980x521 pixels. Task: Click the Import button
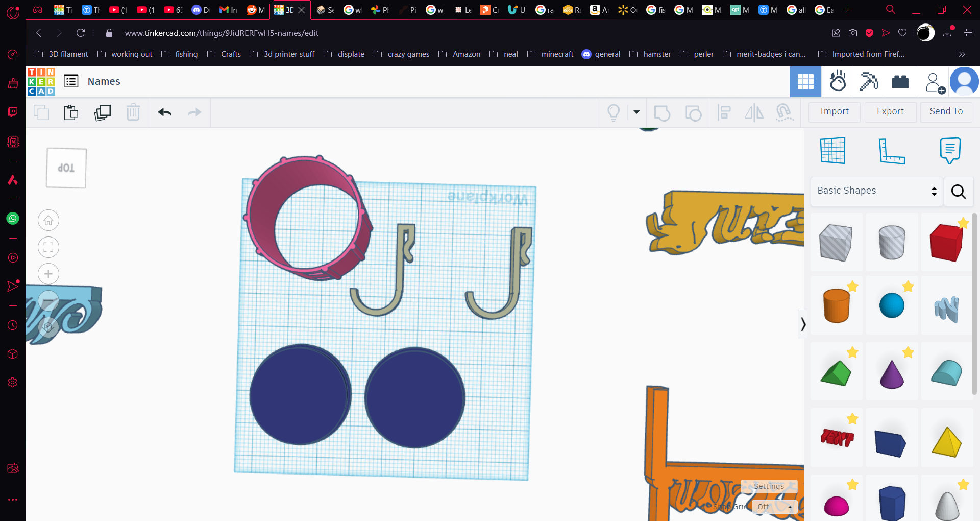click(x=835, y=112)
